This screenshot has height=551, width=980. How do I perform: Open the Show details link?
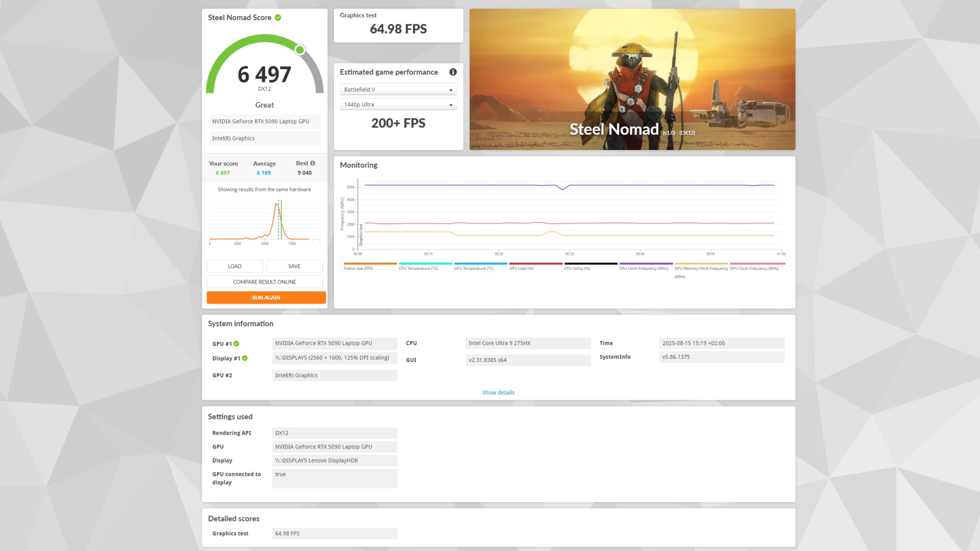click(498, 392)
